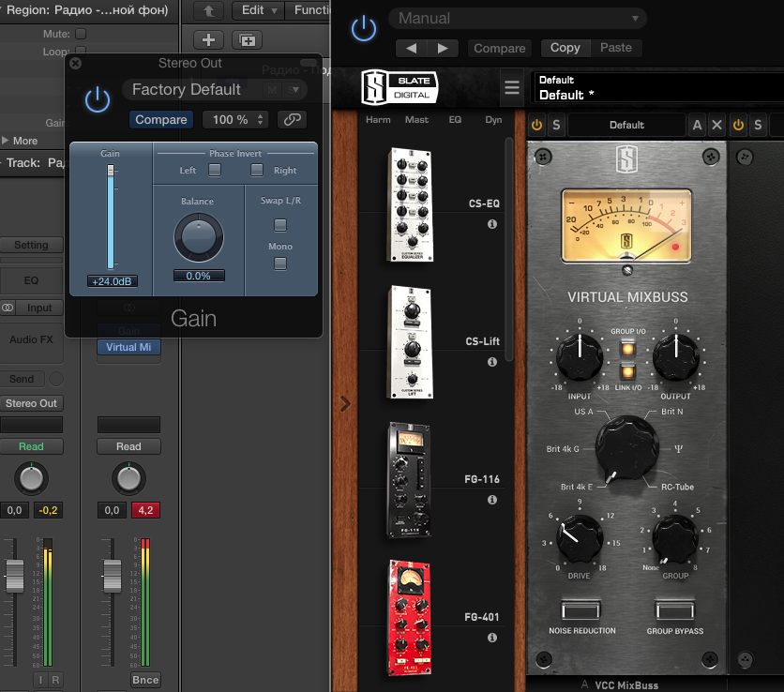Toggle the first slot module power icon
Viewport: 784px width, 692px height.
[x=537, y=125]
